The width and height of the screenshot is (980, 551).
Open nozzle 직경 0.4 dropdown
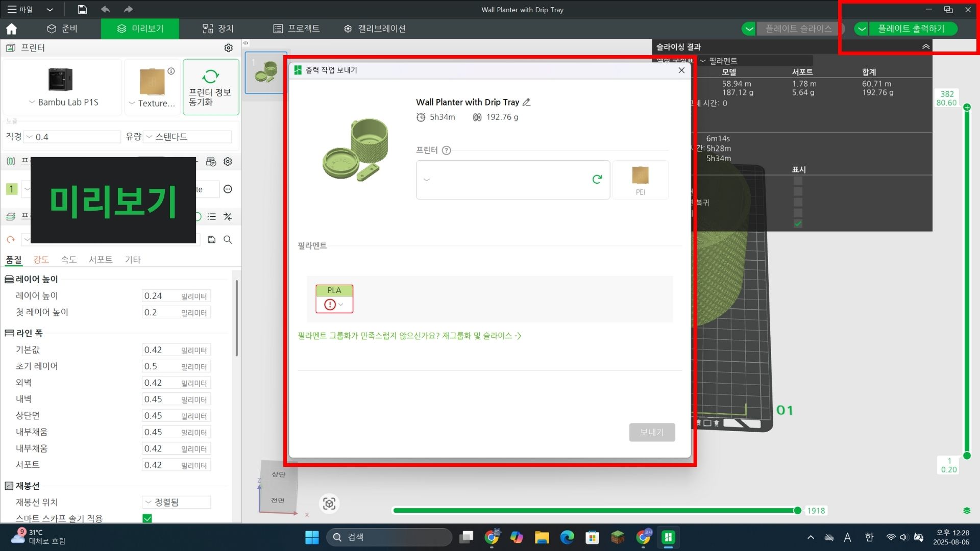point(72,137)
